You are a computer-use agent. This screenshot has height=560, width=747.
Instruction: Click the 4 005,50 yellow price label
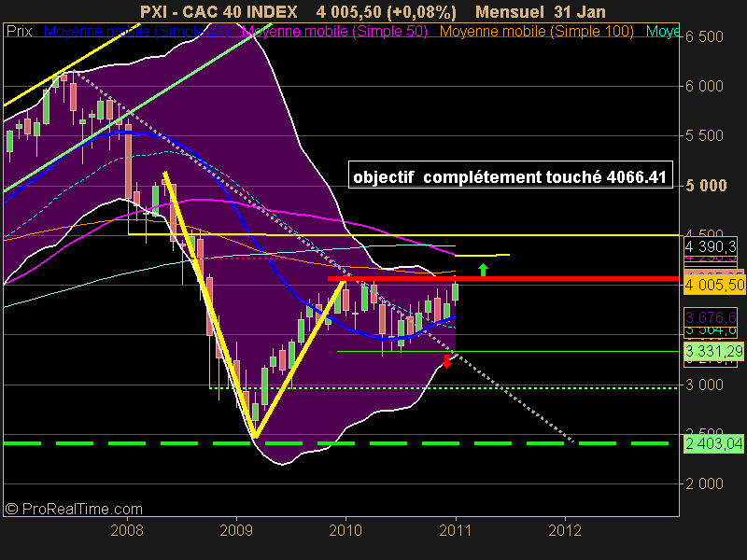(714, 286)
